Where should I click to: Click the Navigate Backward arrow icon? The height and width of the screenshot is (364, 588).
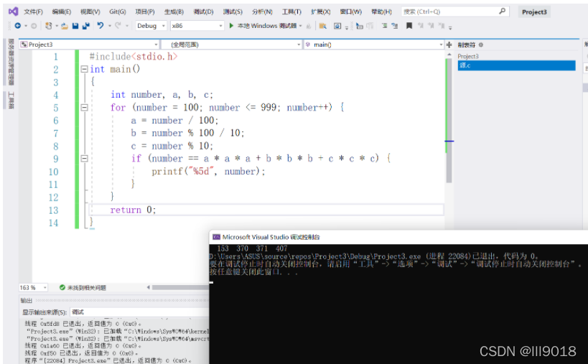coord(18,26)
